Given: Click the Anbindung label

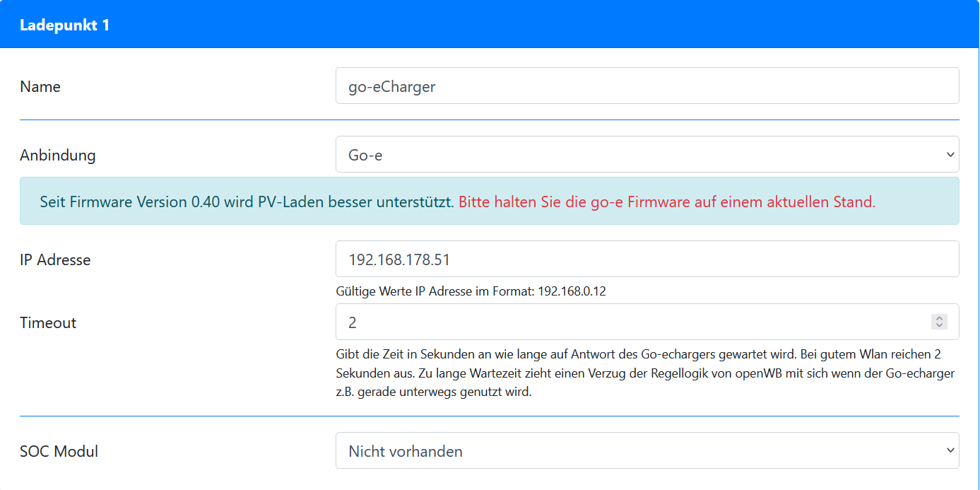Looking at the screenshot, I should (57, 156).
